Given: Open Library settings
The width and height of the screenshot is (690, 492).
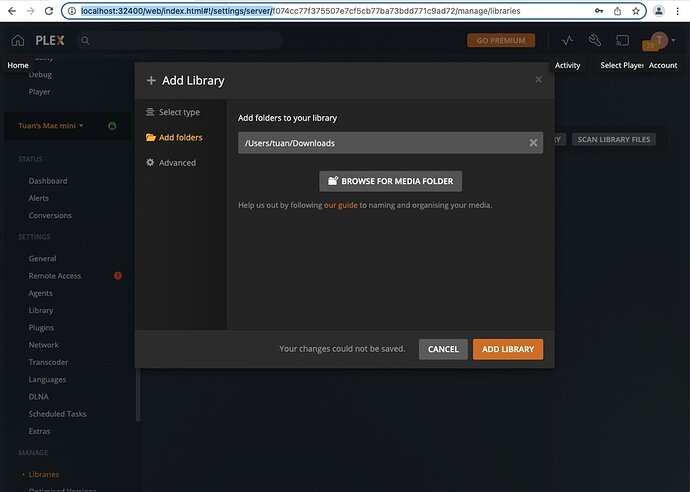Looking at the screenshot, I should 41,310.
